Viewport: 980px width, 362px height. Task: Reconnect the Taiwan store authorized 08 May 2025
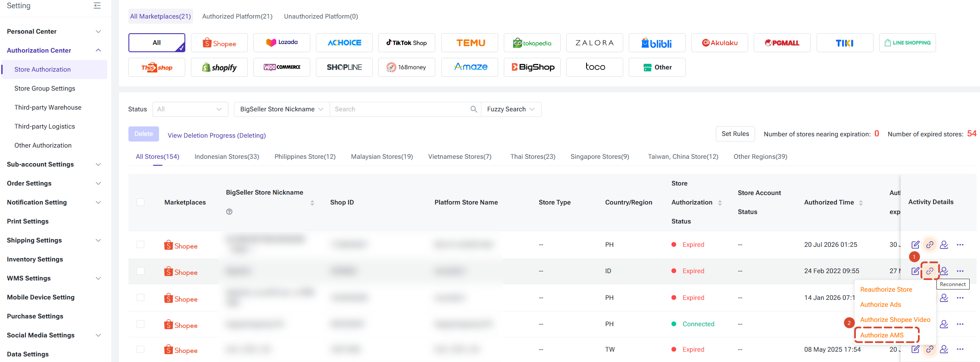(930, 349)
